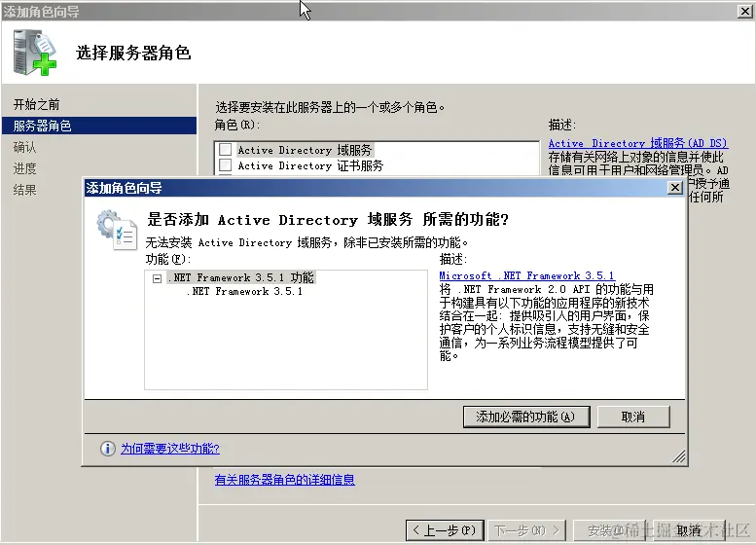
Task: Select child .NET Framework 3.5.1 item
Action: (244, 291)
